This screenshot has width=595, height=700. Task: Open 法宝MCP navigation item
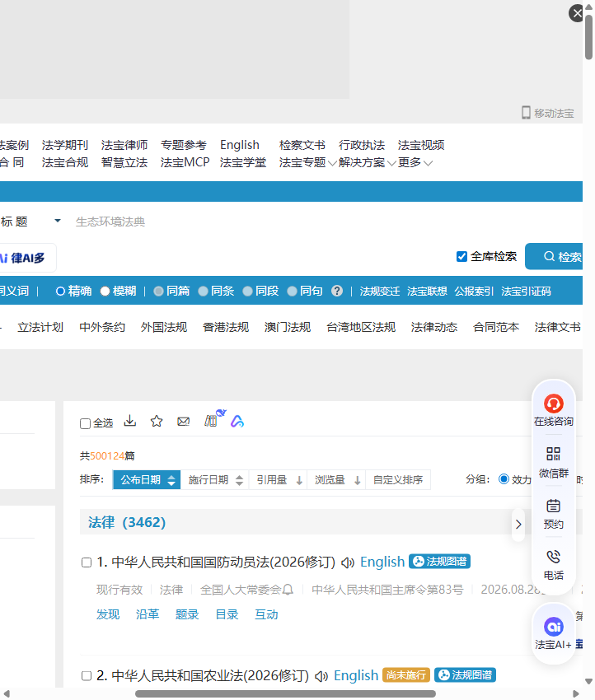coord(185,162)
